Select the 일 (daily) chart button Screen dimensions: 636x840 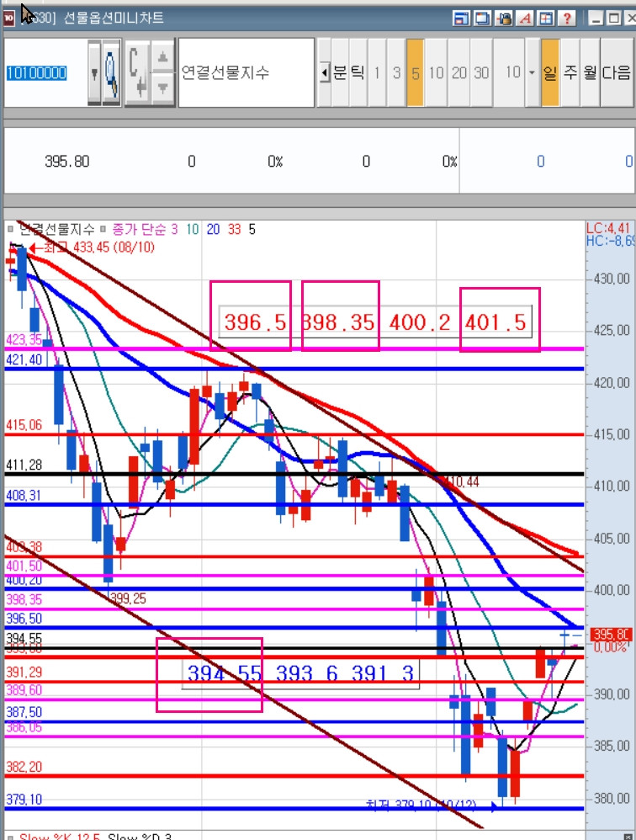point(550,72)
